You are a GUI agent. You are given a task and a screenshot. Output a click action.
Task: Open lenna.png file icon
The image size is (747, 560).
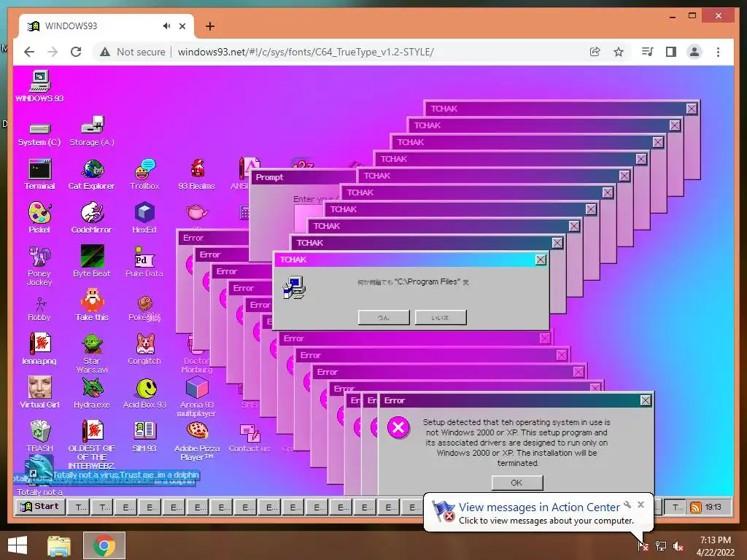pyautogui.click(x=39, y=349)
